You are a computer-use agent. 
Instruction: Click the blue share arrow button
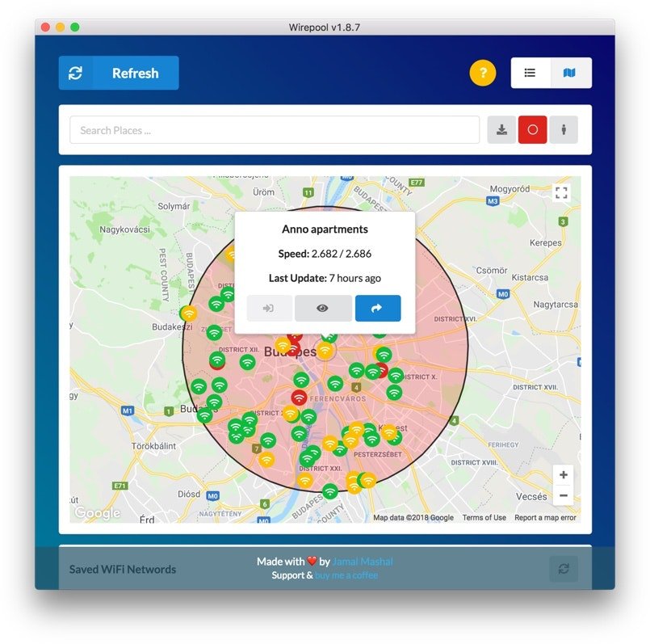(x=378, y=308)
